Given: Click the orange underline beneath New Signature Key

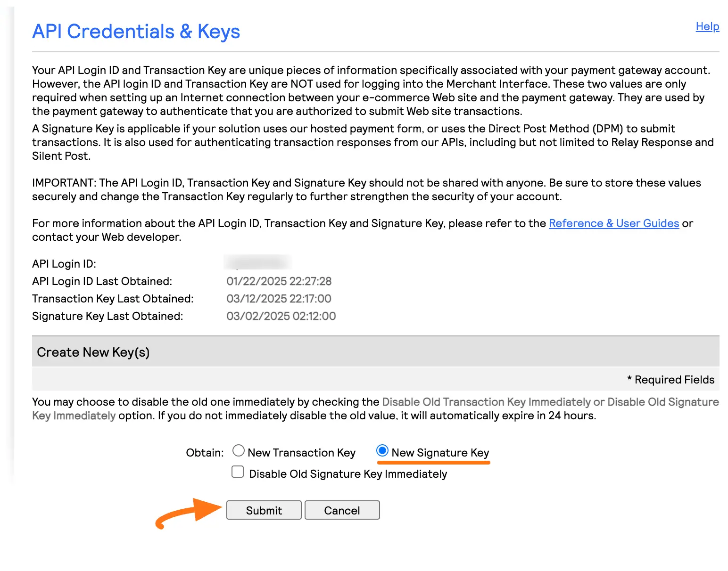Looking at the screenshot, I should point(434,463).
